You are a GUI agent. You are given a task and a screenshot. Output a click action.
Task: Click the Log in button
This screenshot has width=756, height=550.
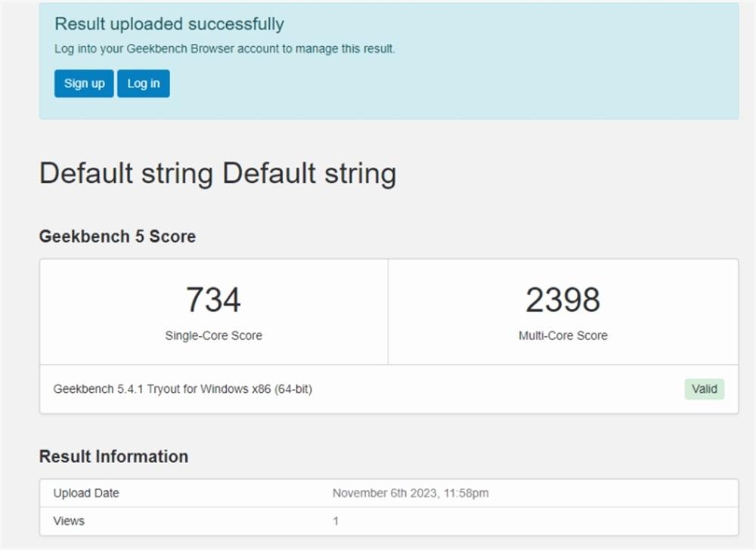pos(144,84)
